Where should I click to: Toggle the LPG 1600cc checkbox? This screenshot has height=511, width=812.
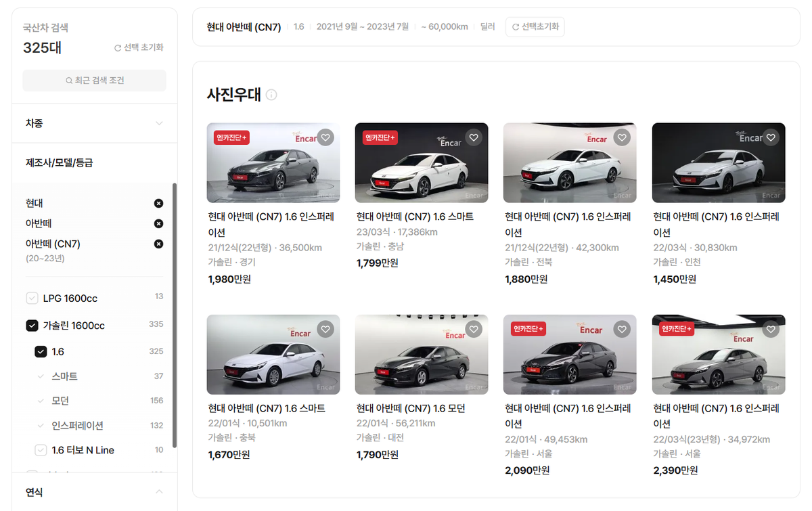click(32, 298)
